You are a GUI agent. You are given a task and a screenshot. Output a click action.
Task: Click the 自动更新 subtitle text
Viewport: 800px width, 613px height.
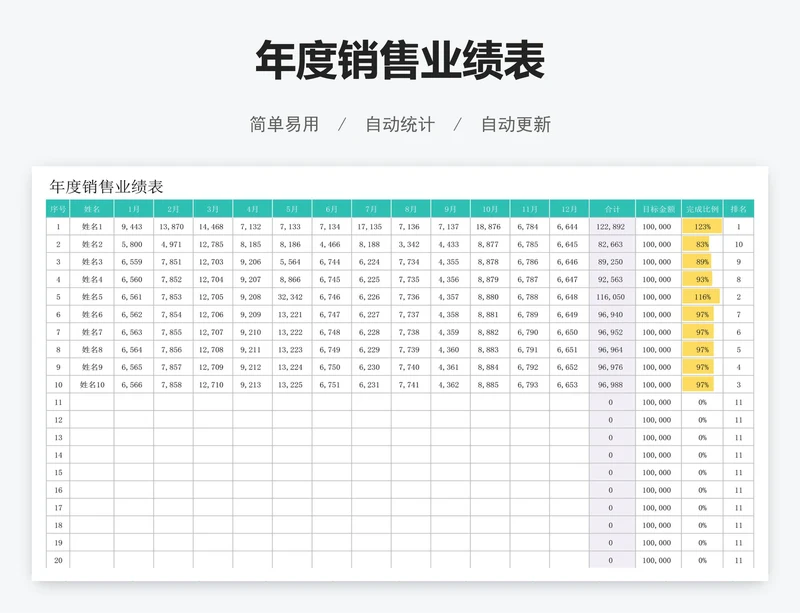tap(516, 124)
